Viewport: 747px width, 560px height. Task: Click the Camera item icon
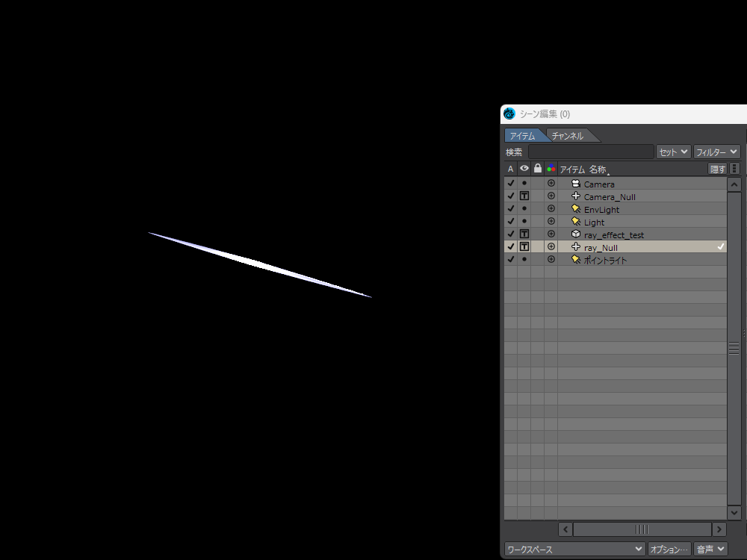point(576,184)
